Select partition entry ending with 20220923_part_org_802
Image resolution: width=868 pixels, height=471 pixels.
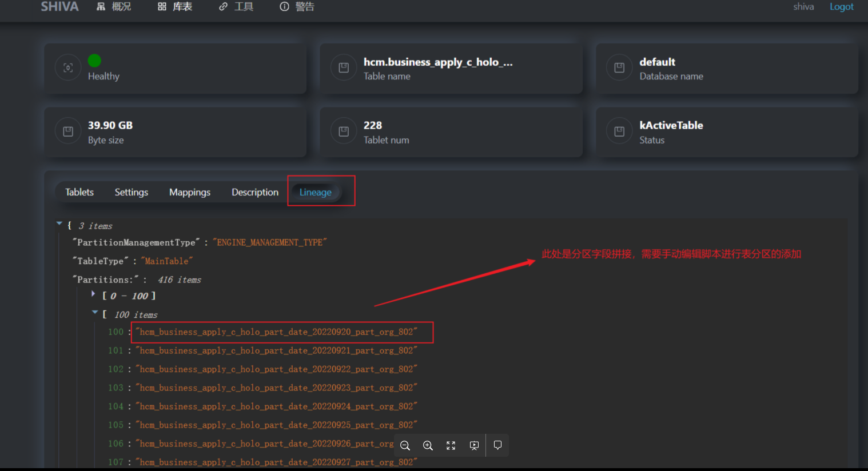pyautogui.click(x=276, y=388)
